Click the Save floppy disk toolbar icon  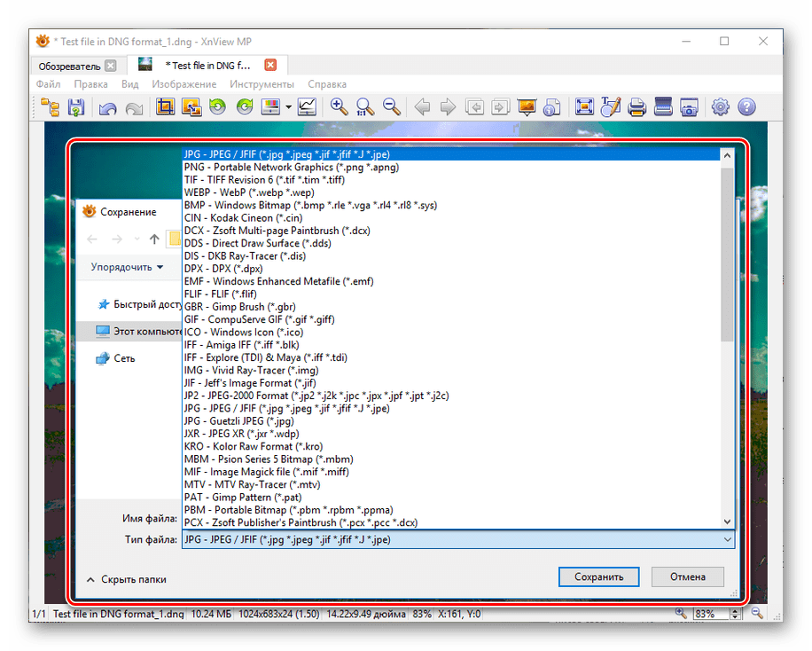(76, 107)
